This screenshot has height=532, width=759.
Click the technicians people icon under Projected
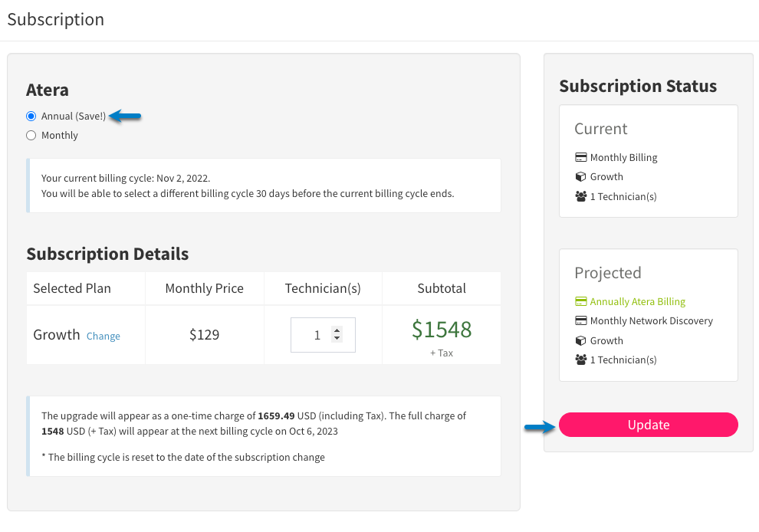coord(581,360)
